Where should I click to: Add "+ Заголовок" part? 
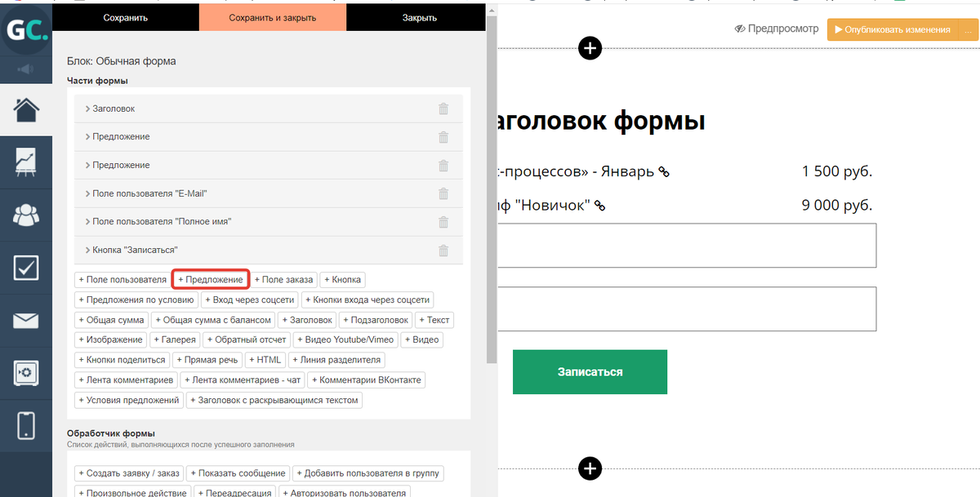point(307,320)
